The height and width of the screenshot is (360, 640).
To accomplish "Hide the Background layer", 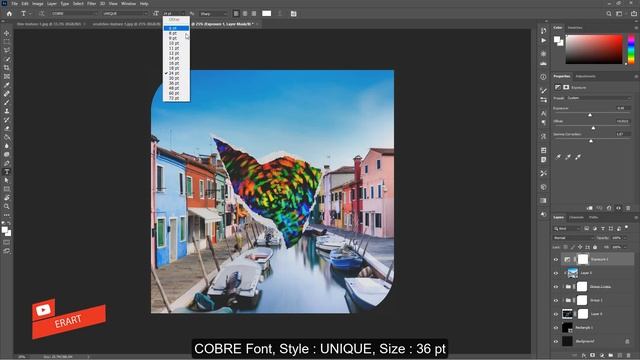I will click(x=556, y=342).
